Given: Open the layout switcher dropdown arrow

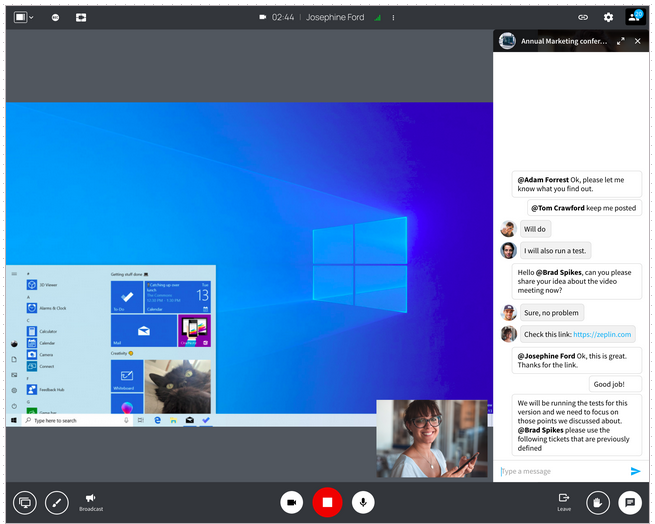Looking at the screenshot, I should click(31, 18).
